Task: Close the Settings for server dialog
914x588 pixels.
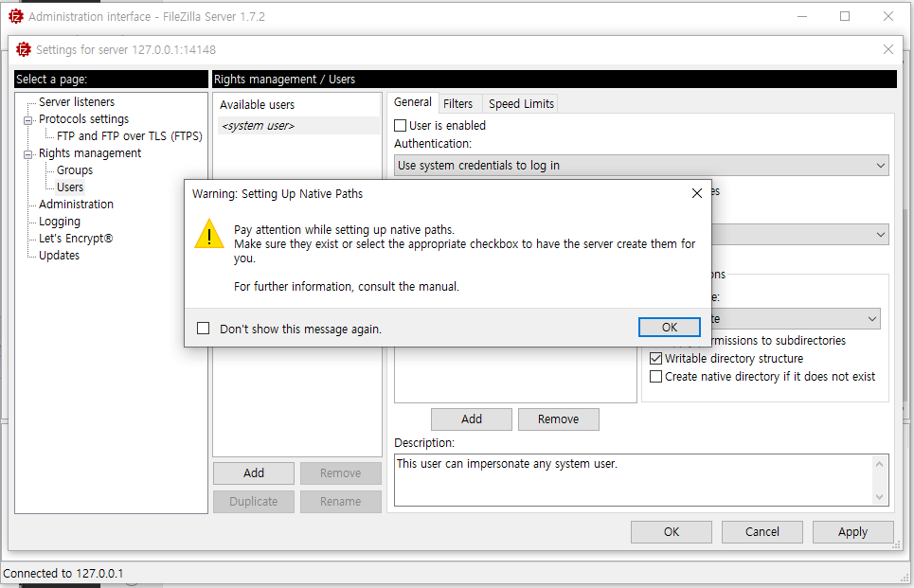Action: (x=887, y=49)
